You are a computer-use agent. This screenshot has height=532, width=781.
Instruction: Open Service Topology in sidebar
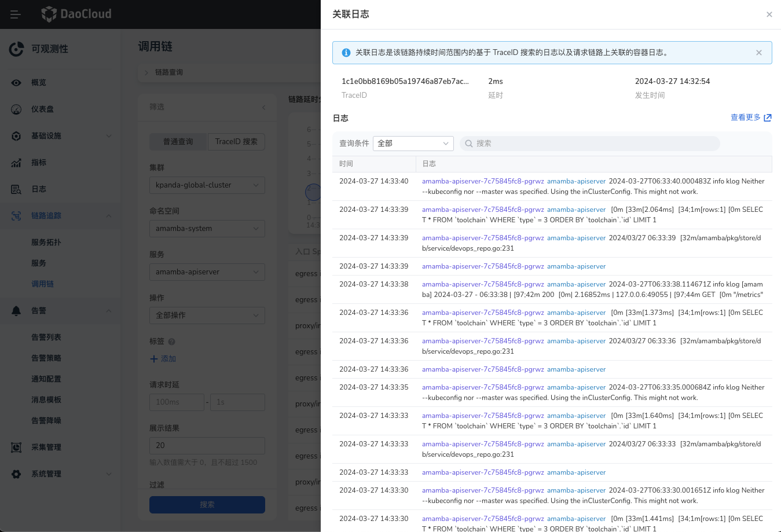[46, 243]
